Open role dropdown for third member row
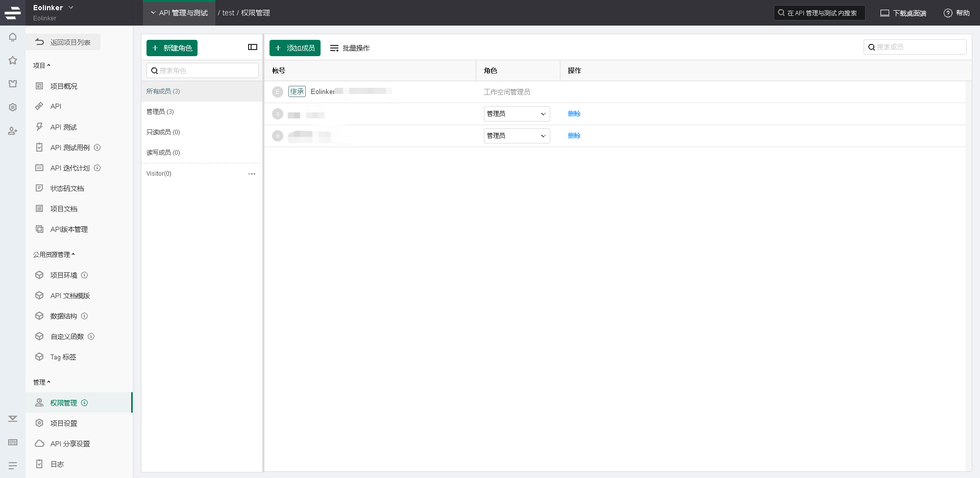Screen dimensions: 980x478 coord(517,136)
